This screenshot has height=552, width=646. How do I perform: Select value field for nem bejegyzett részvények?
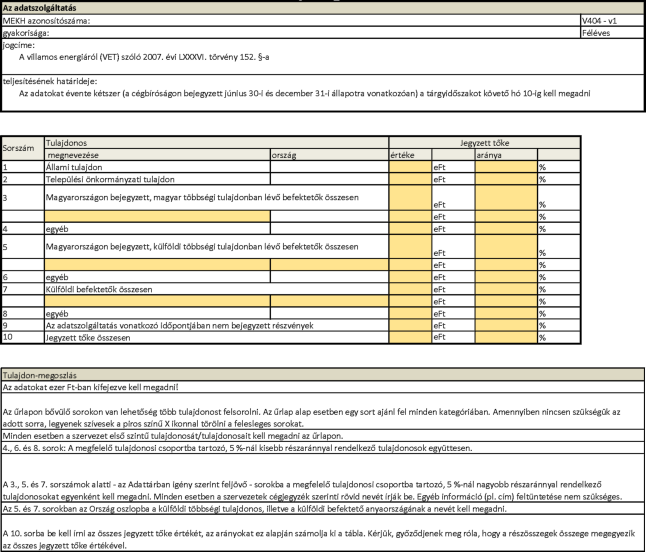pos(410,325)
